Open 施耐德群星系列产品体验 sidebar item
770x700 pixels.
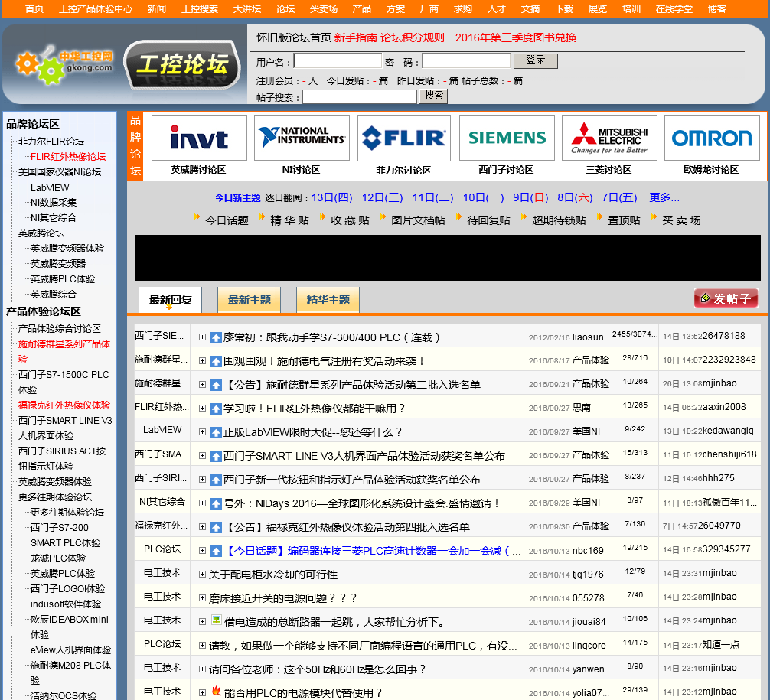(64, 351)
